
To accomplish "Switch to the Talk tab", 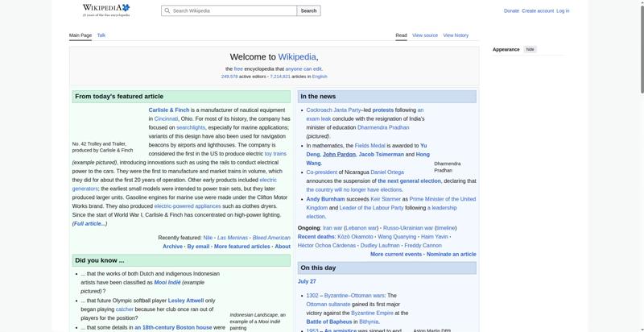I will coord(101,35).
